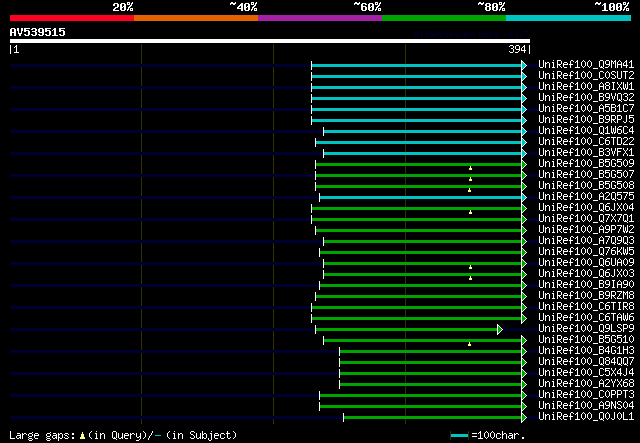Click the green Q0J0L1 alignment bar
This screenshot has height=443, width=640.
(432, 418)
